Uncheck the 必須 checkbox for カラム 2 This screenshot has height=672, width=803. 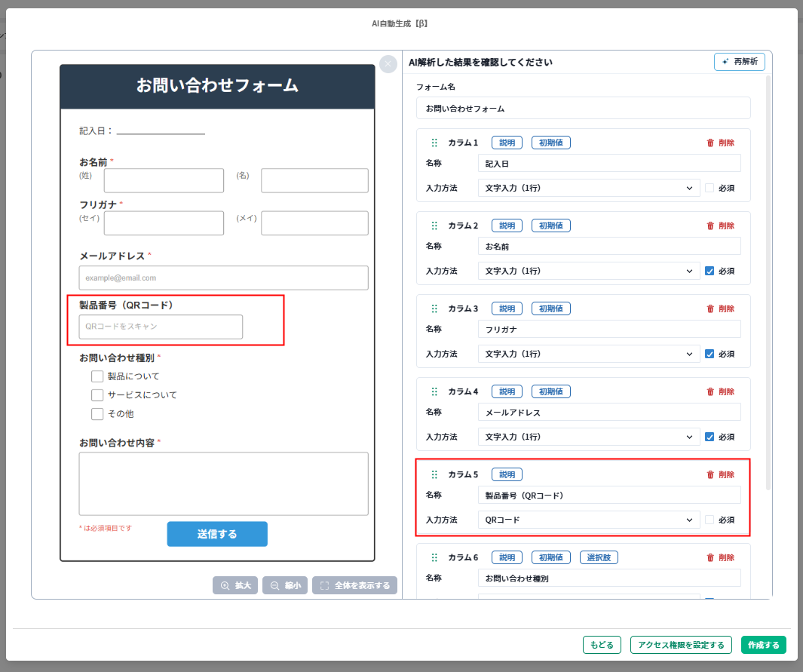[x=710, y=271]
